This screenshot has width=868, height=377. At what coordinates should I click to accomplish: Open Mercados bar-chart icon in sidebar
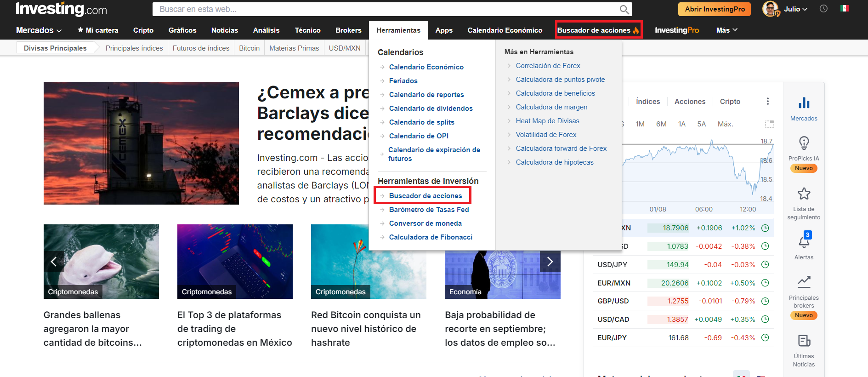pos(804,103)
